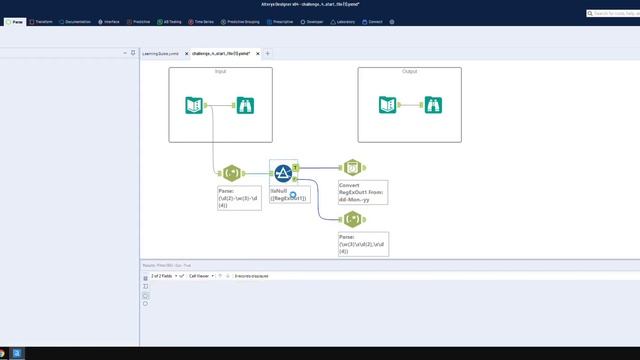Select Text Input tool in Output container
The width and height of the screenshot is (640, 360).
pyautogui.click(x=387, y=105)
